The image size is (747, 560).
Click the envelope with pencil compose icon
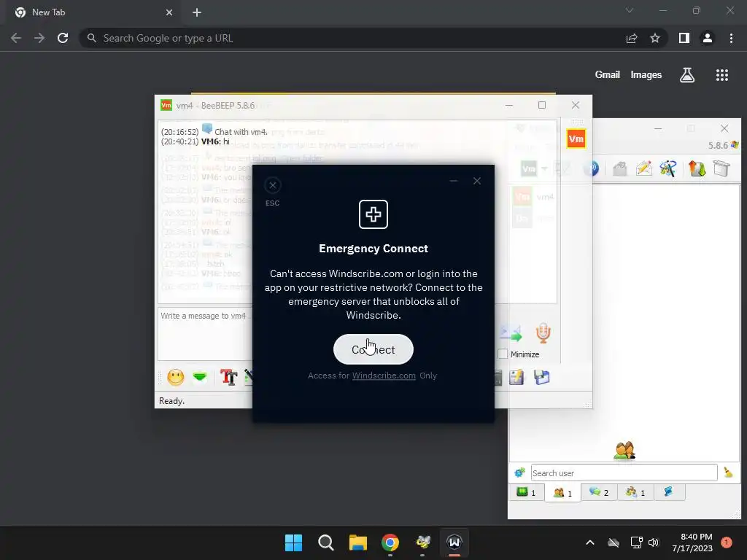643,168
